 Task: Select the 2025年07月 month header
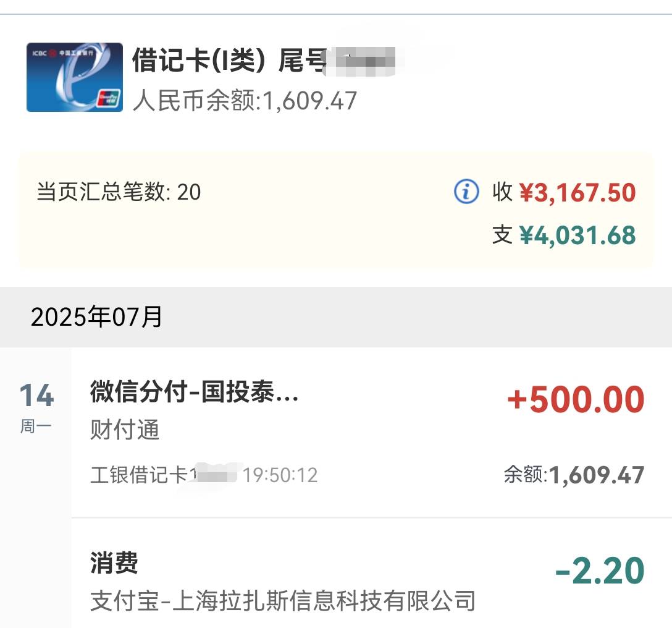click(x=96, y=317)
